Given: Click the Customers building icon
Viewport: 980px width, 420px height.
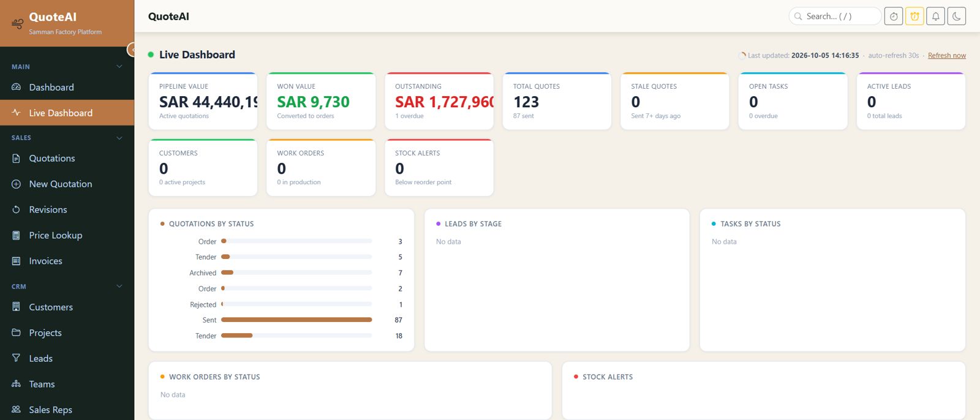Looking at the screenshot, I should (x=17, y=307).
